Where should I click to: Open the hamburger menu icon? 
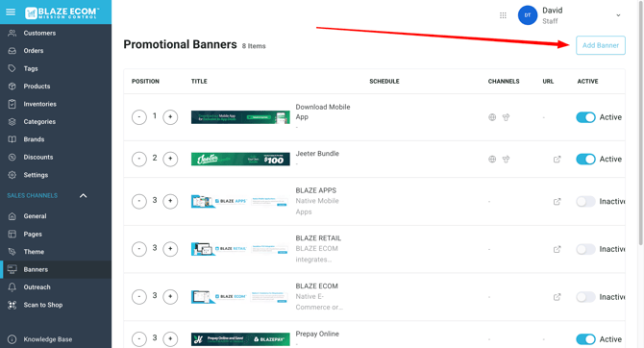(x=11, y=12)
